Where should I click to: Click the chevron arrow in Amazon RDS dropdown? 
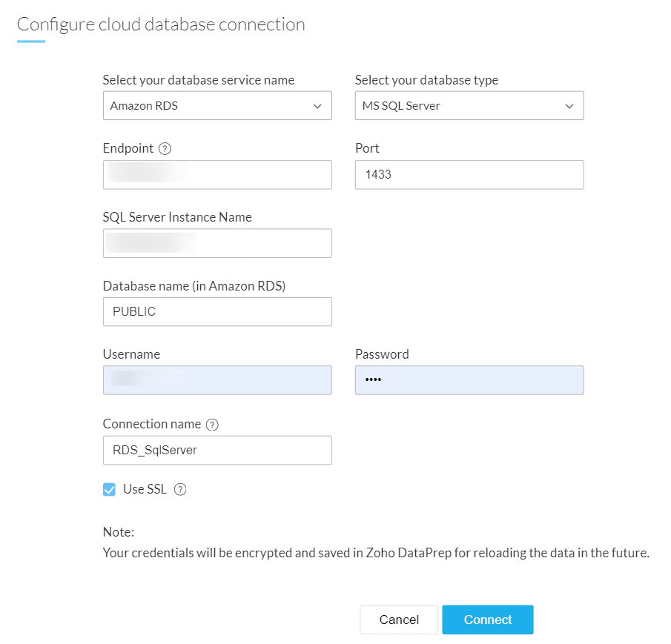coord(317,106)
